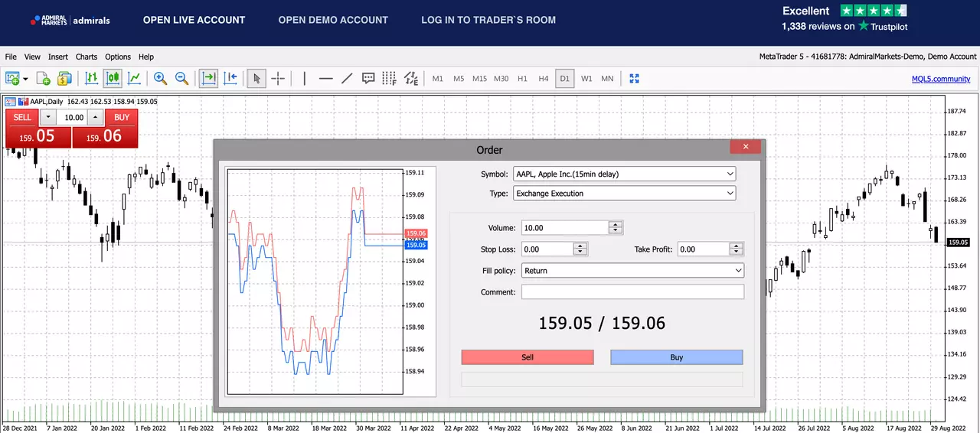980x433 pixels.
Task: Click the AAPL,Daily chart title icon
Action: (x=9, y=101)
